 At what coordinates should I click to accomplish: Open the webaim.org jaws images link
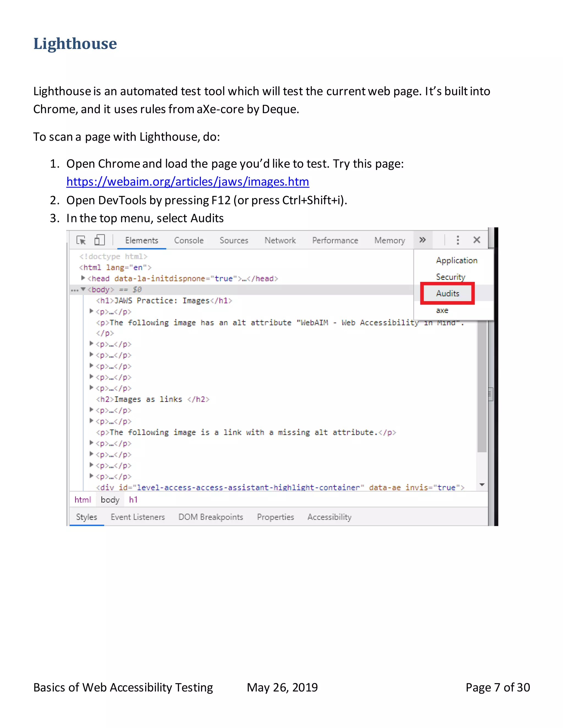pyautogui.click(x=188, y=182)
